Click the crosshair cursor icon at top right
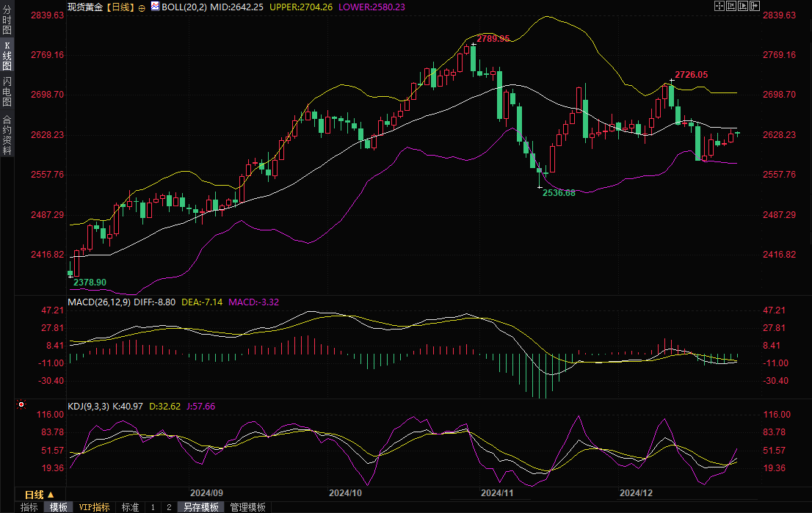812x513 pixels. click(719, 6)
